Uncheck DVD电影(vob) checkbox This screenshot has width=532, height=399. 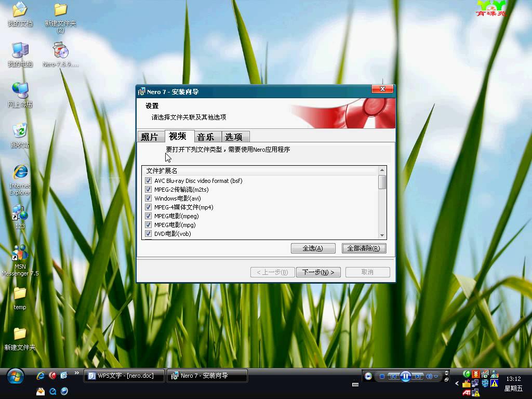(x=148, y=233)
